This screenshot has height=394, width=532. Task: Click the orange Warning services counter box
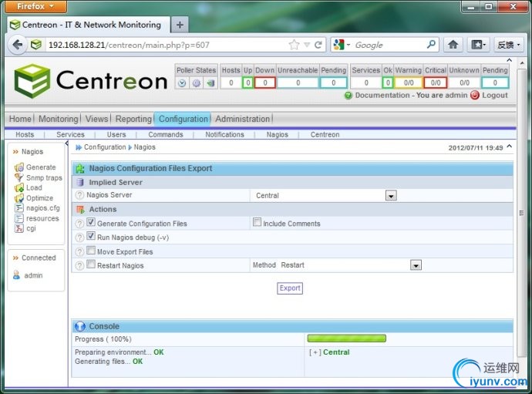click(x=409, y=83)
